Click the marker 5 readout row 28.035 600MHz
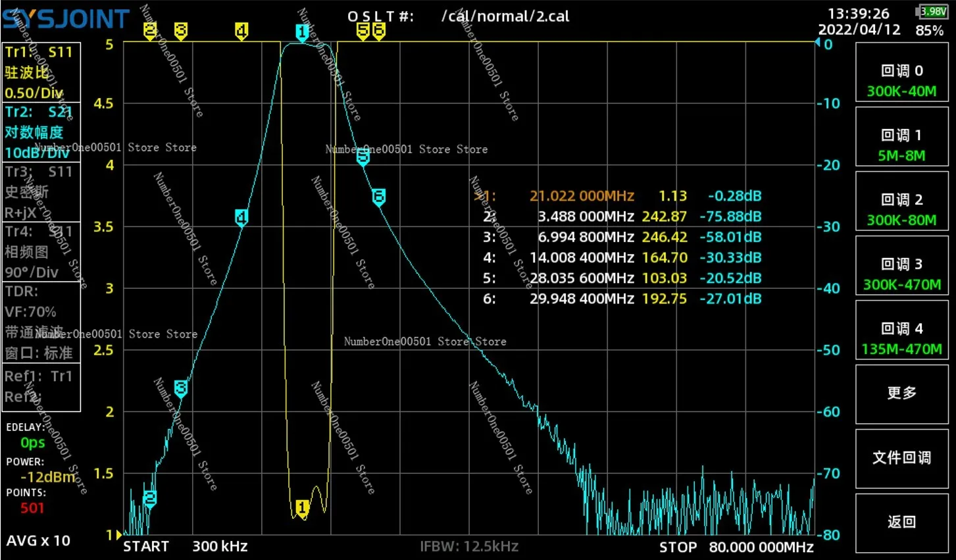 click(x=622, y=278)
